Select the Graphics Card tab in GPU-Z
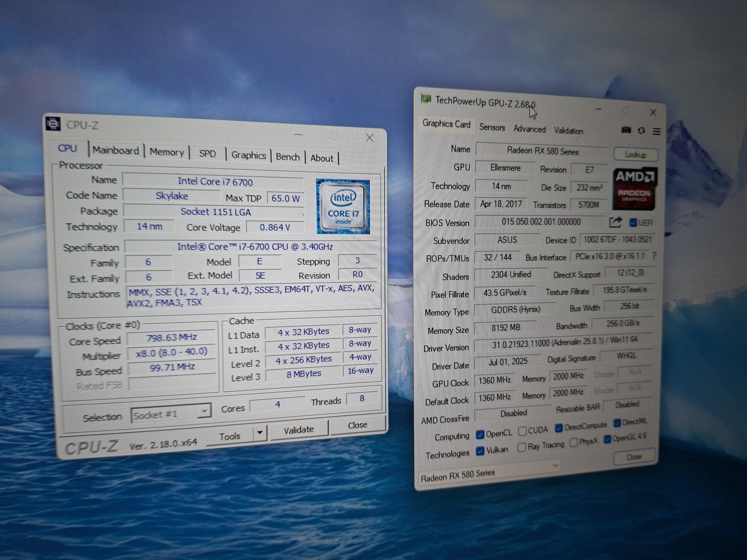 [x=446, y=124]
